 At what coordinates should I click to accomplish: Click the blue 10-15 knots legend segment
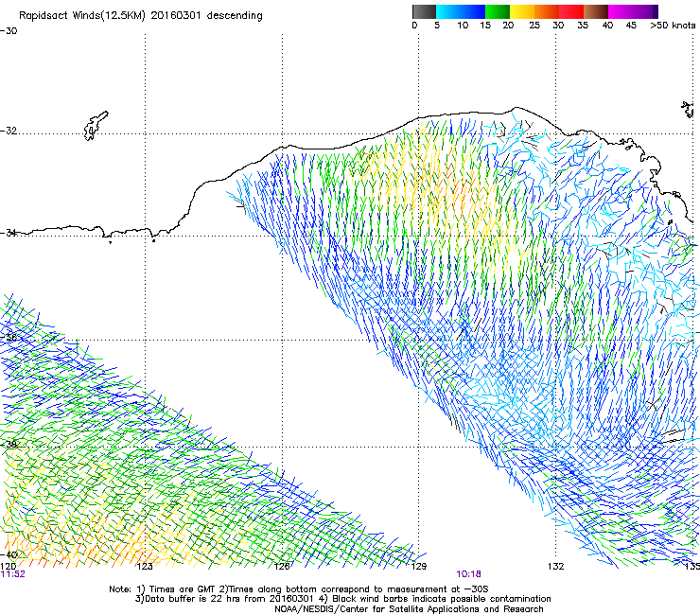[472, 11]
